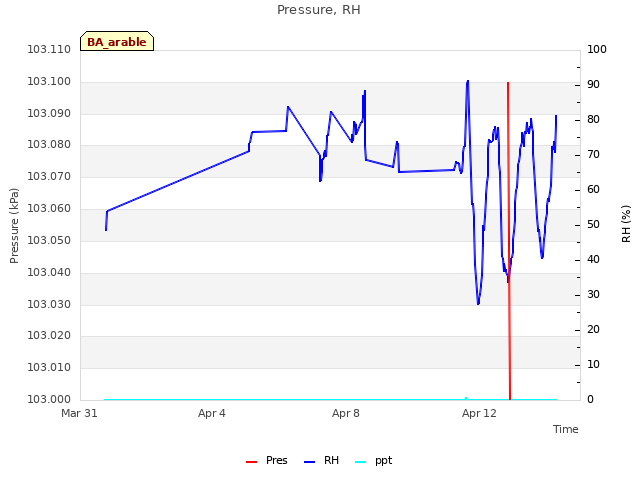Click the 'Apr 12' x-axis label

point(479,413)
